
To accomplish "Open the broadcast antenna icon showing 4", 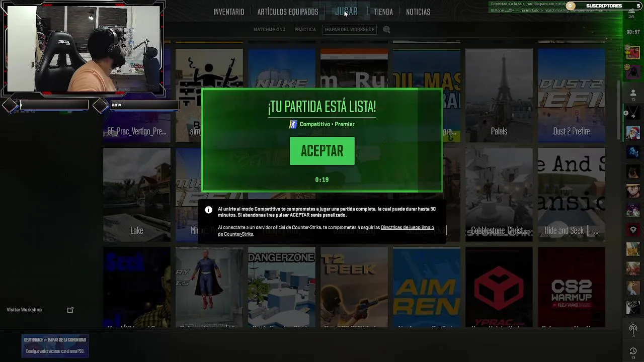I will (x=633, y=330).
